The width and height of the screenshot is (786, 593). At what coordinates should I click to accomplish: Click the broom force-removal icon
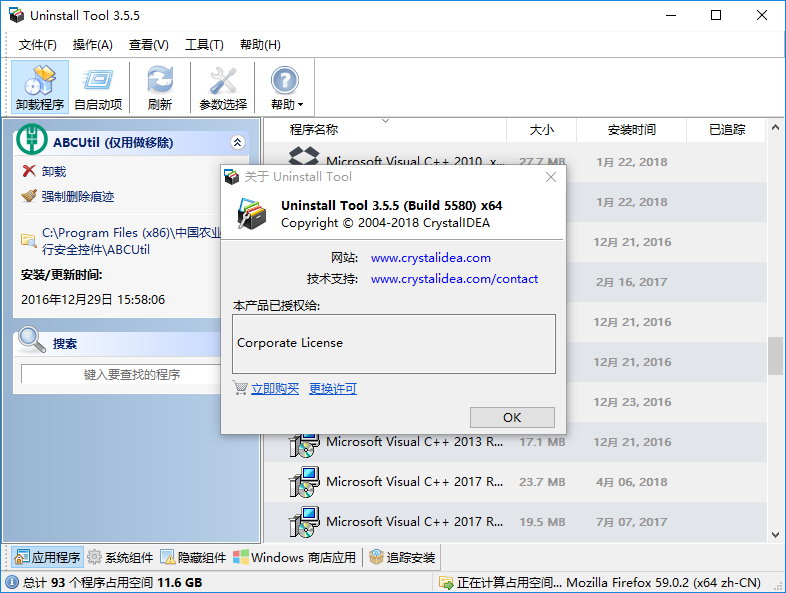(29, 195)
